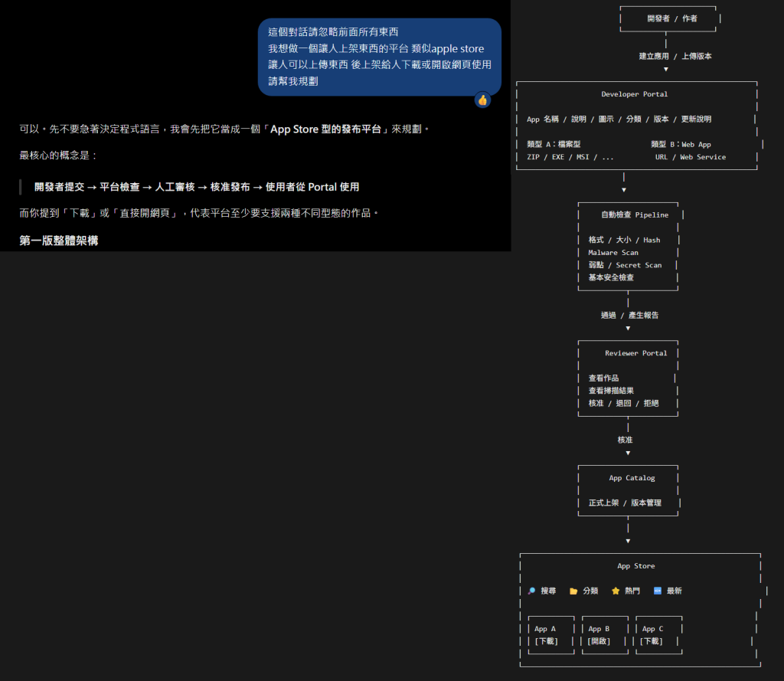The height and width of the screenshot is (681, 784).
Task: Click the 查看作品 line
Action: pos(603,378)
